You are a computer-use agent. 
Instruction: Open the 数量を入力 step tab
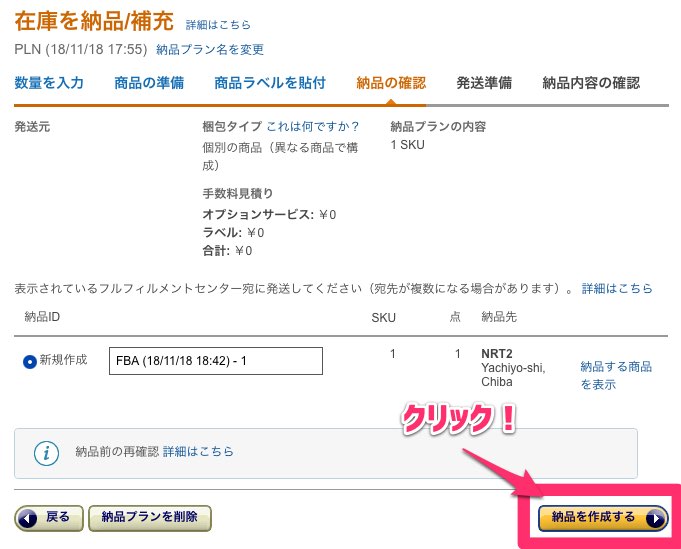point(49,83)
